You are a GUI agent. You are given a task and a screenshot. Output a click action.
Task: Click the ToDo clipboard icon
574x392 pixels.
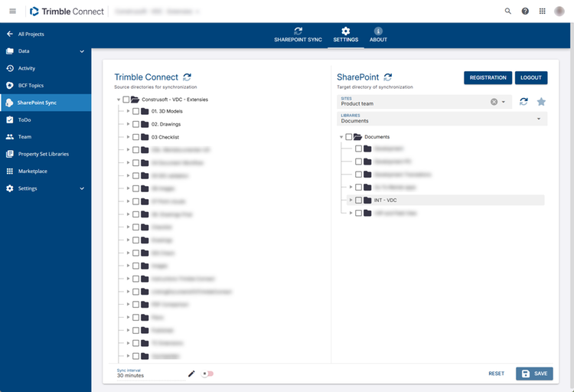click(10, 119)
